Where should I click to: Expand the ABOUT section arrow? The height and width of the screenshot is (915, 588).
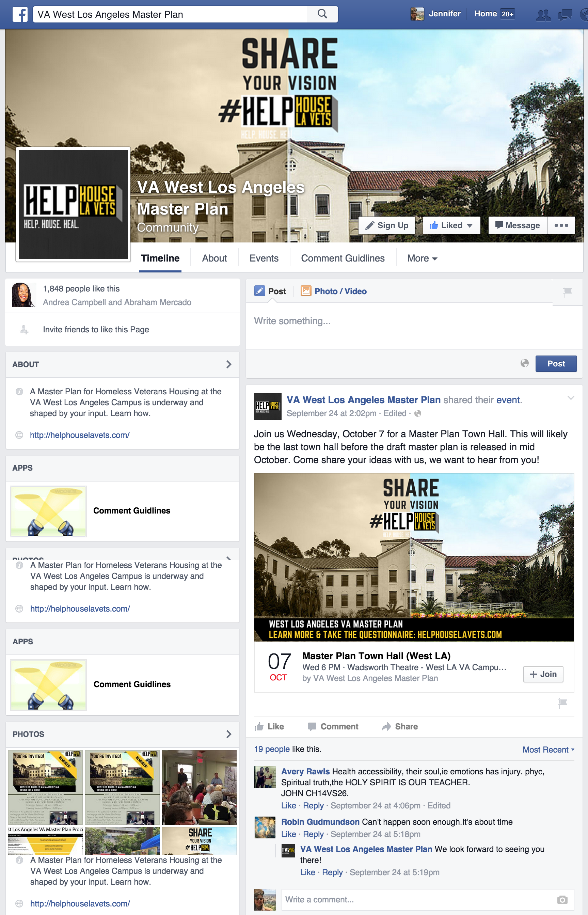click(x=229, y=364)
